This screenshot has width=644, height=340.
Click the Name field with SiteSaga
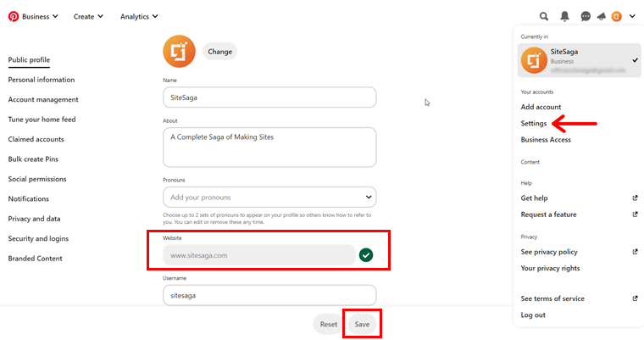[269, 97]
